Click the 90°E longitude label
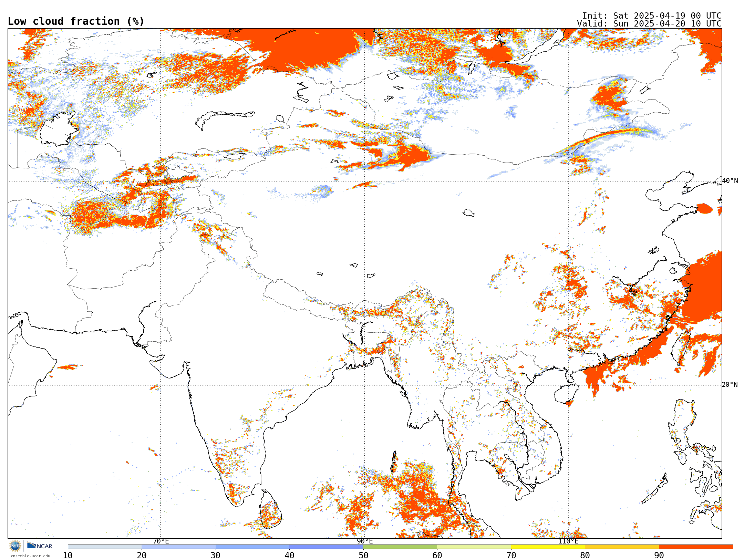744x560 pixels. coord(365,541)
